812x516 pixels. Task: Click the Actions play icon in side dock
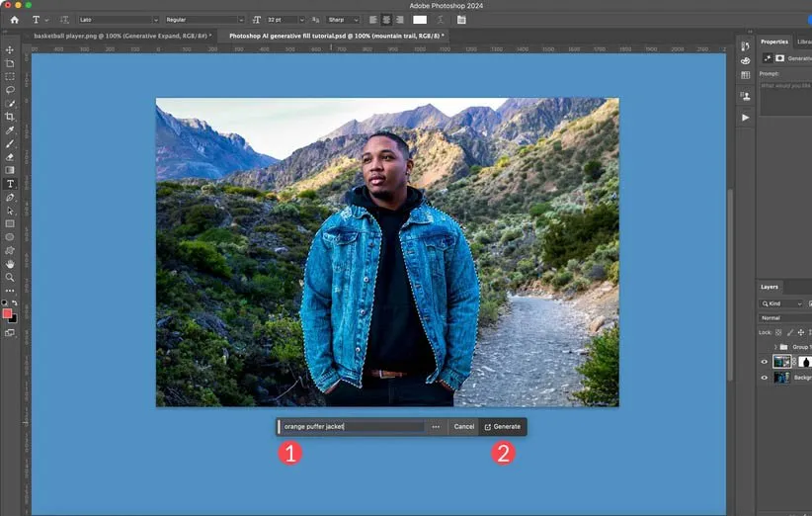(x=745, y=118)
